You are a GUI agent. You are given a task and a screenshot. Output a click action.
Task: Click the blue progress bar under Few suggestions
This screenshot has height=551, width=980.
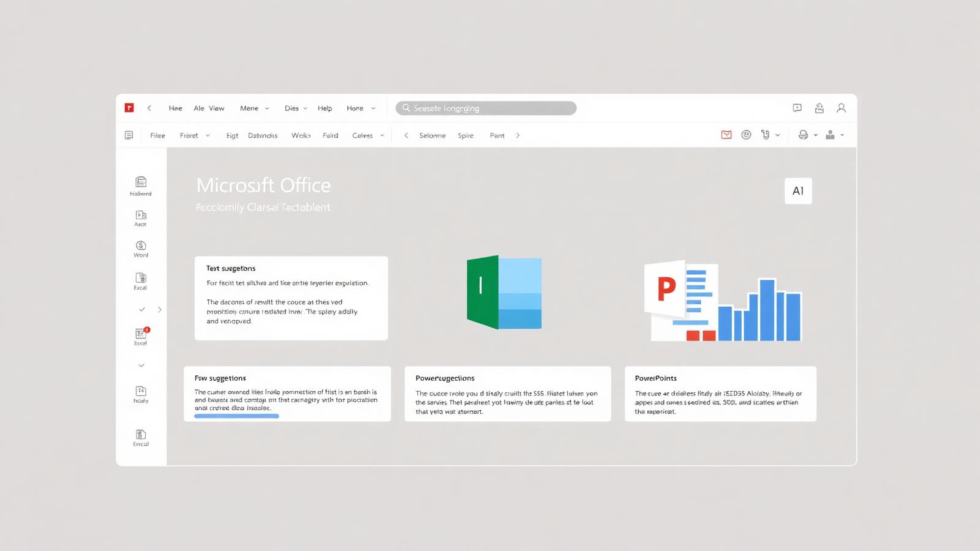pyautogui.click(x=237, y=416)
